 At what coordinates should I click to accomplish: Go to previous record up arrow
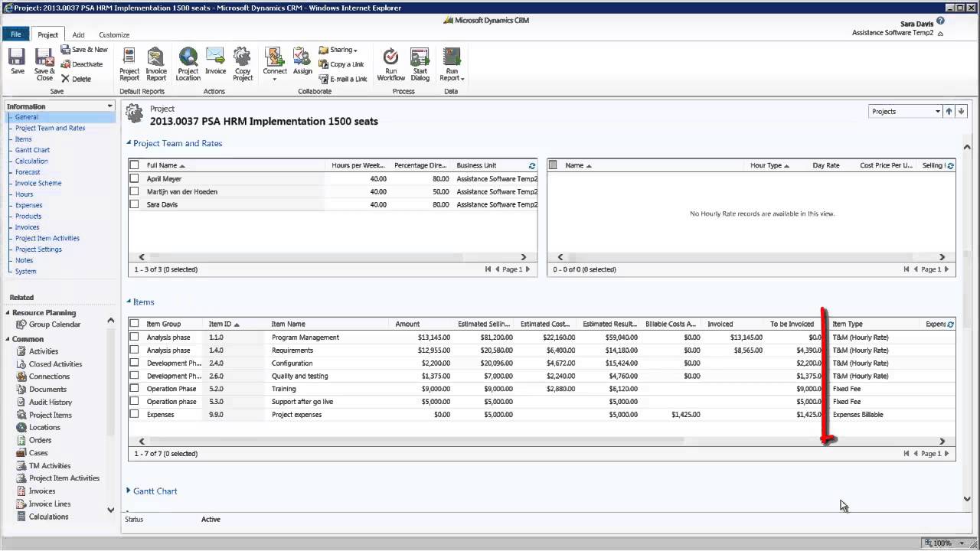click(x=949, y=111)
